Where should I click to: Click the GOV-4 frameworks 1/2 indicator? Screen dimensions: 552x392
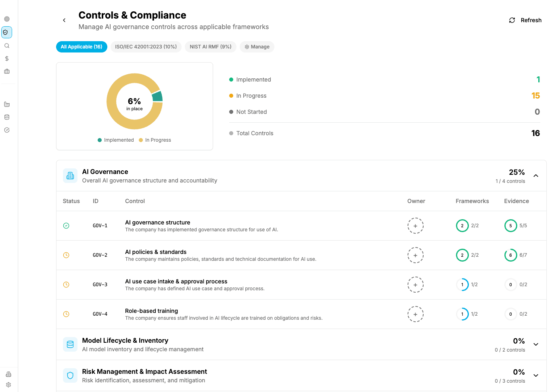coord(467,314)
